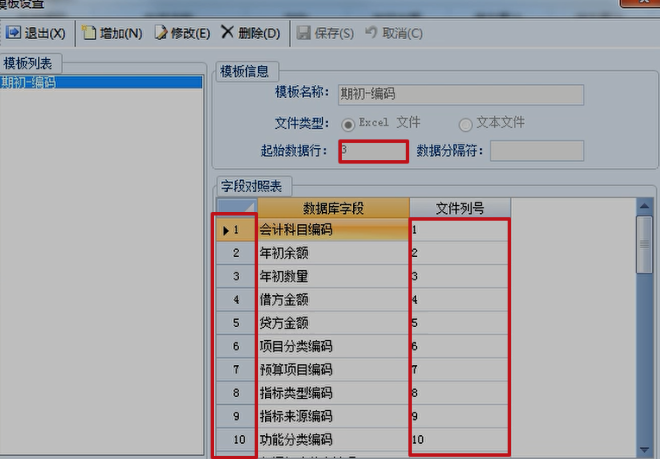Image resolution: width=660 pixels, height=459 pixels.
Task: Click the 退出(X) exit toolbar icon
Action: pyautogui.click(x=13, y=33)
